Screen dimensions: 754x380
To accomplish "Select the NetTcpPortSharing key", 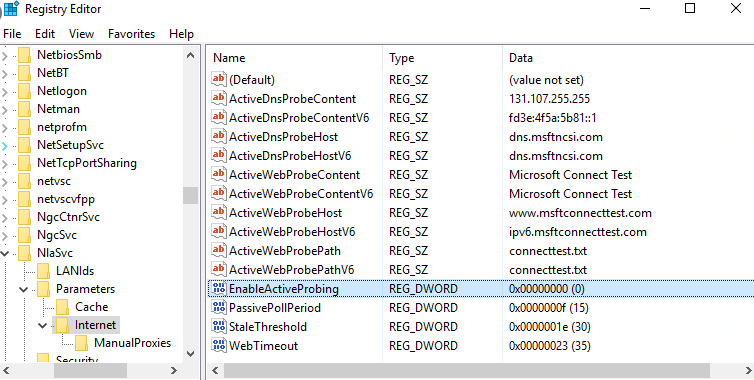I will coord(87,163).
